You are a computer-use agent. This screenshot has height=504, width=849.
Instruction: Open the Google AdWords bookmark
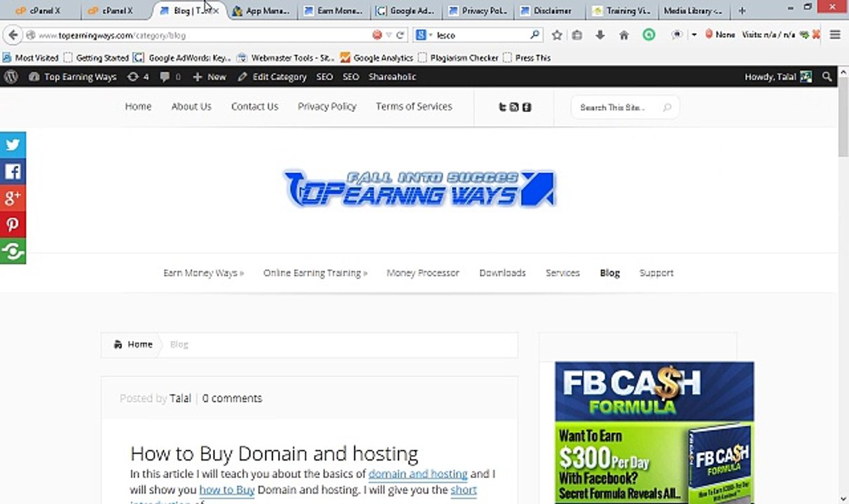182,57
